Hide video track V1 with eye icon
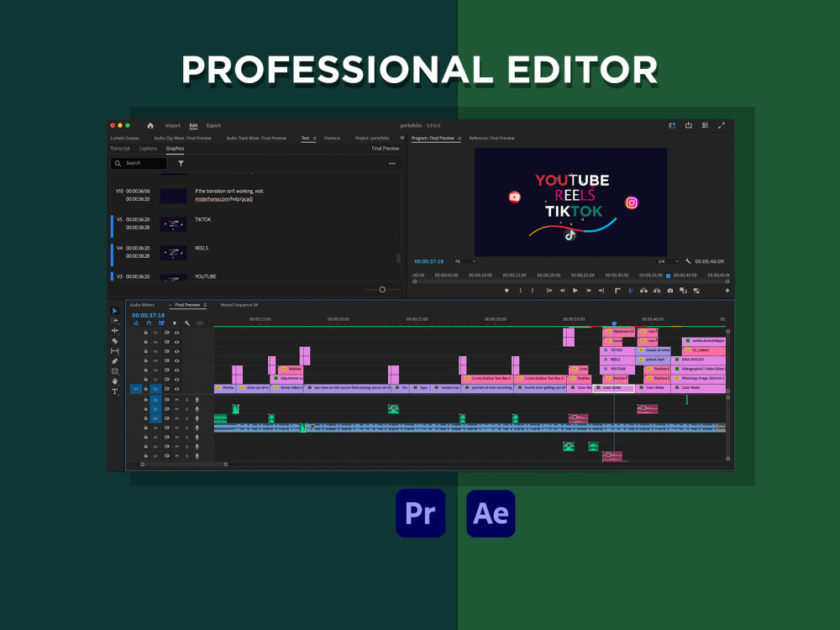Image resolution: width=840 pixels, height=630 pixels. click(x=176, y=389)
